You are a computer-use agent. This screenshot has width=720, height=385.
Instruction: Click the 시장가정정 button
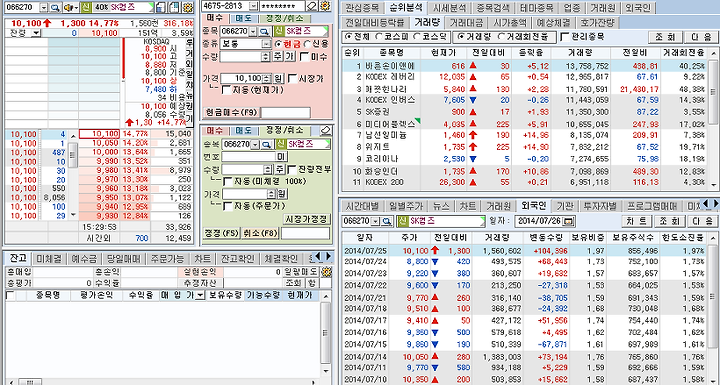tap(307, 219)
